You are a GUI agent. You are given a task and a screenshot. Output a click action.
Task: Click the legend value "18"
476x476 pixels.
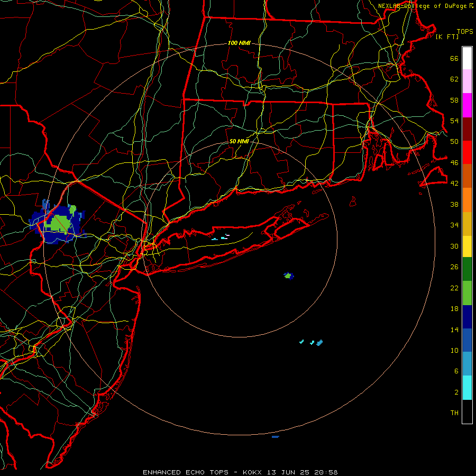(454, 309)
